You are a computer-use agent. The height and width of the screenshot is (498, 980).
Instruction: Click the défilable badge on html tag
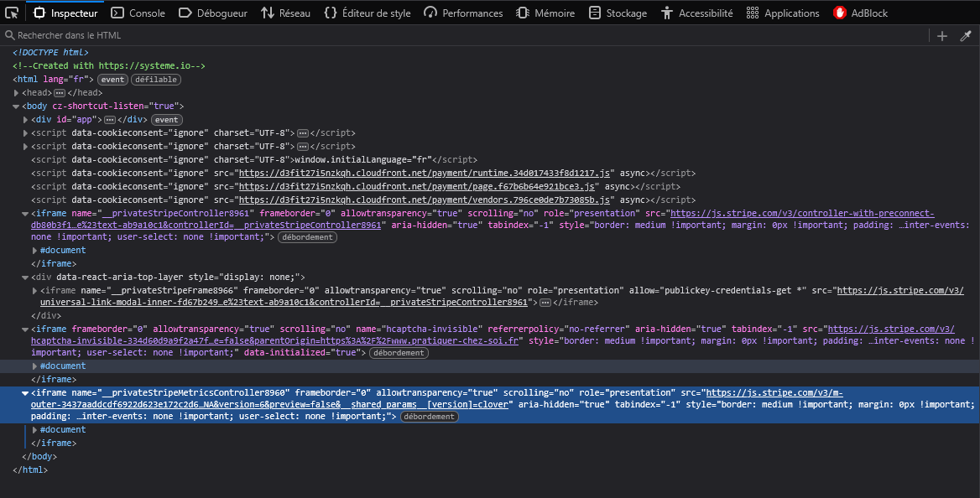156,80
